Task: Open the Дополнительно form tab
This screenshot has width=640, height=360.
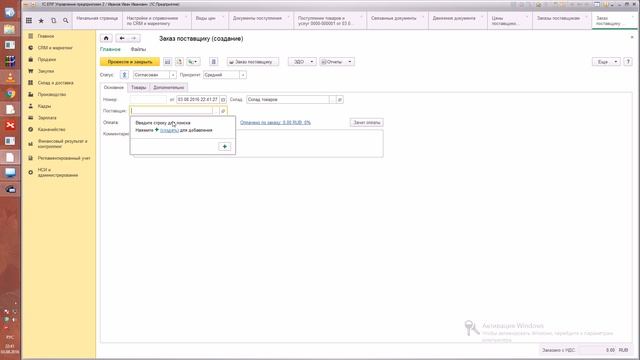Action: pyautogui.click(x=169, y=87)
